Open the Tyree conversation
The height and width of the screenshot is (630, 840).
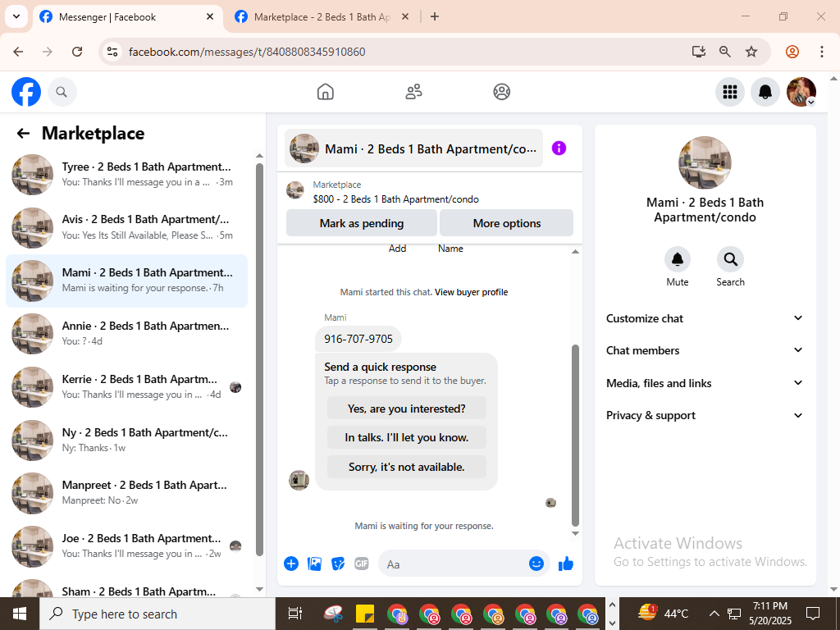click(x=126, y=175)
